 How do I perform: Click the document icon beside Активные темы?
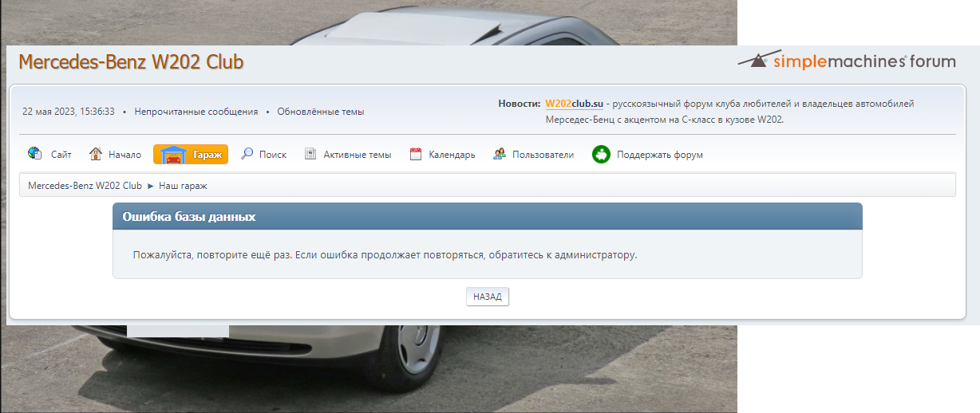click(x=310, y=154)
